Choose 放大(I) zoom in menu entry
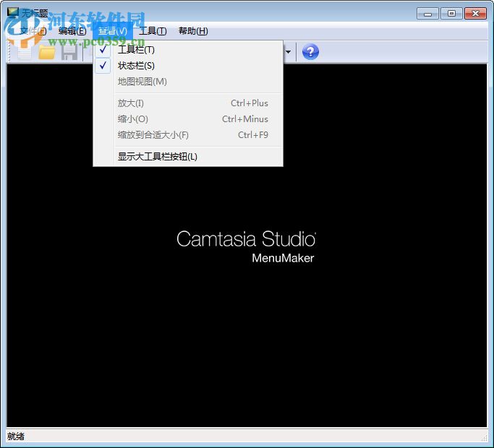This screenshot has height=448, width=494. click(x=188, y=103)
